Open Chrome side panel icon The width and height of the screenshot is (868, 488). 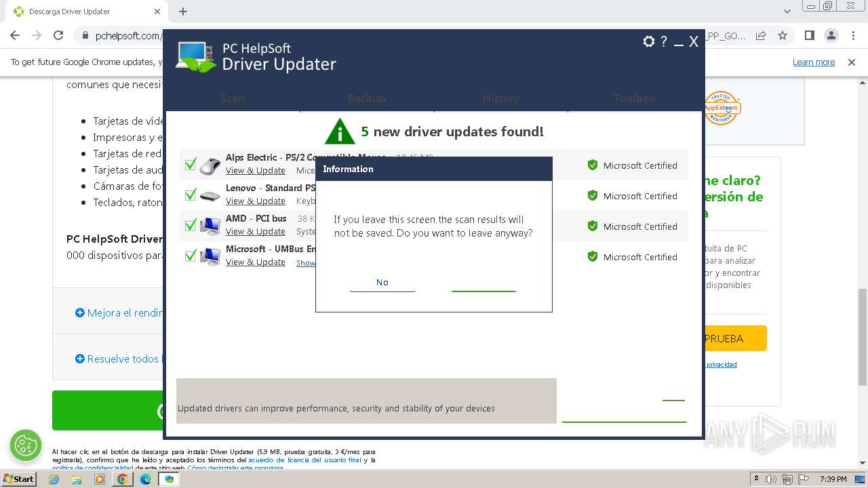809,35
